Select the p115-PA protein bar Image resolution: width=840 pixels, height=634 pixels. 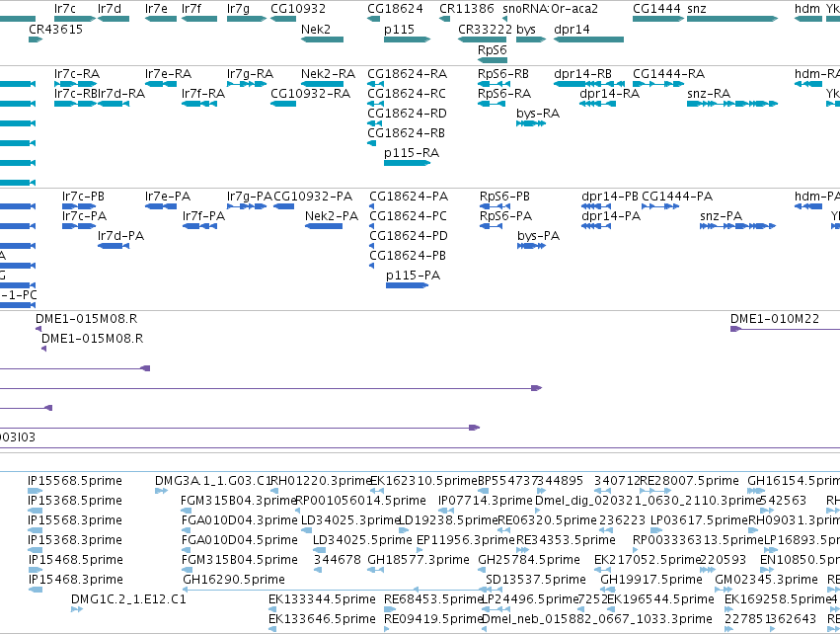407,285
